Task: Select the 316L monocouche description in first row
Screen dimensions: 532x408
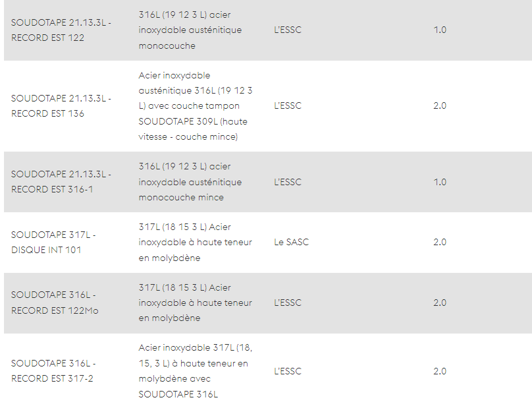Action: (190, 30)
